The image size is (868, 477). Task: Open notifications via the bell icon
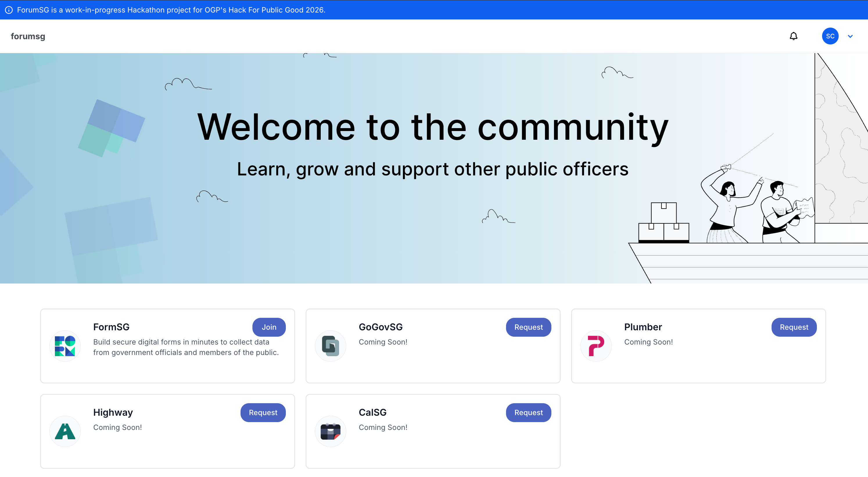[x=794, y=36]
